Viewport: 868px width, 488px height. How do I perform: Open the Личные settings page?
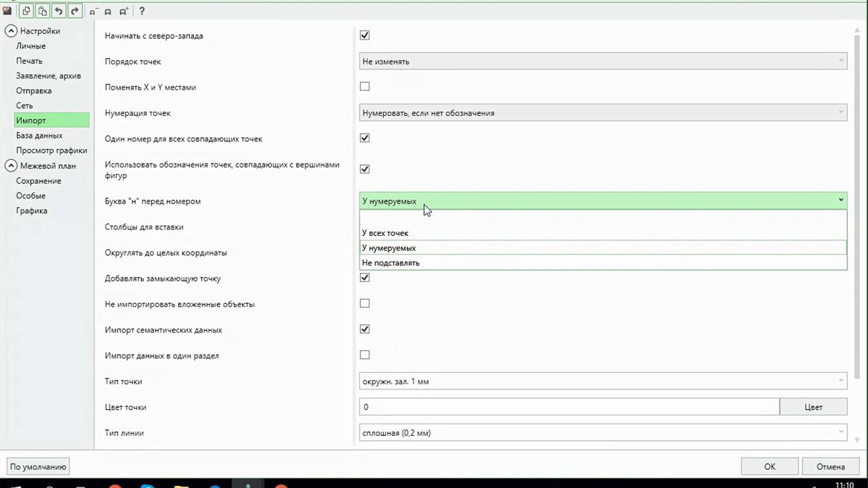tap(31, 46)
